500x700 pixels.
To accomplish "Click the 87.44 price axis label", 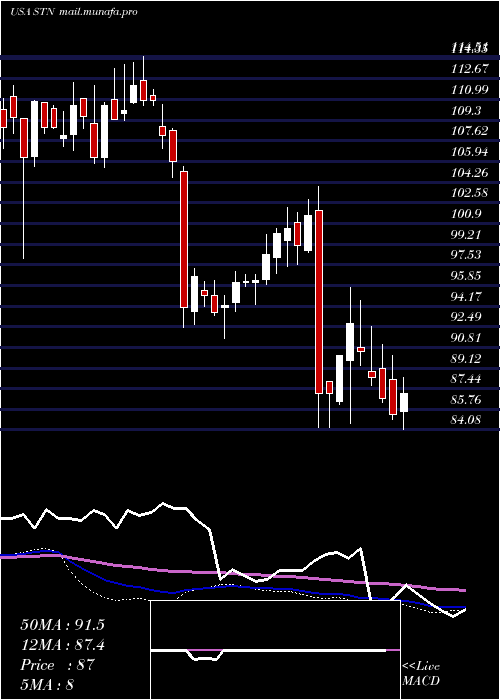I will [467, 379].
